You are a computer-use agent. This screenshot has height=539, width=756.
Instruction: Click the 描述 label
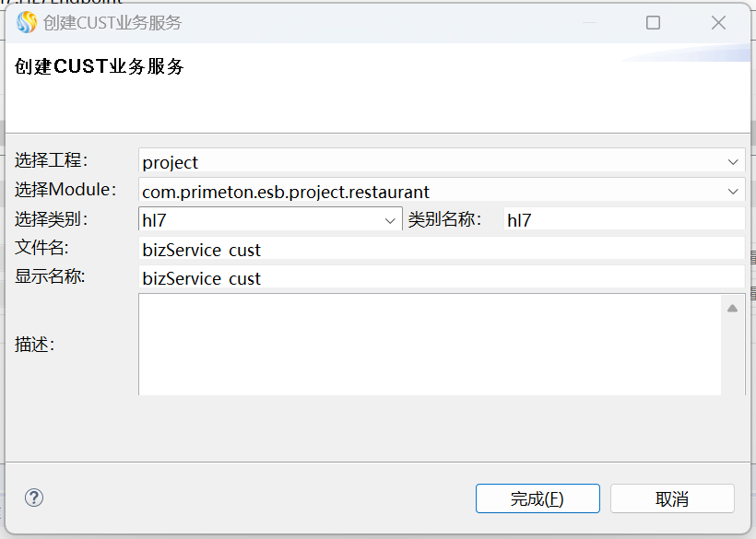35,345
